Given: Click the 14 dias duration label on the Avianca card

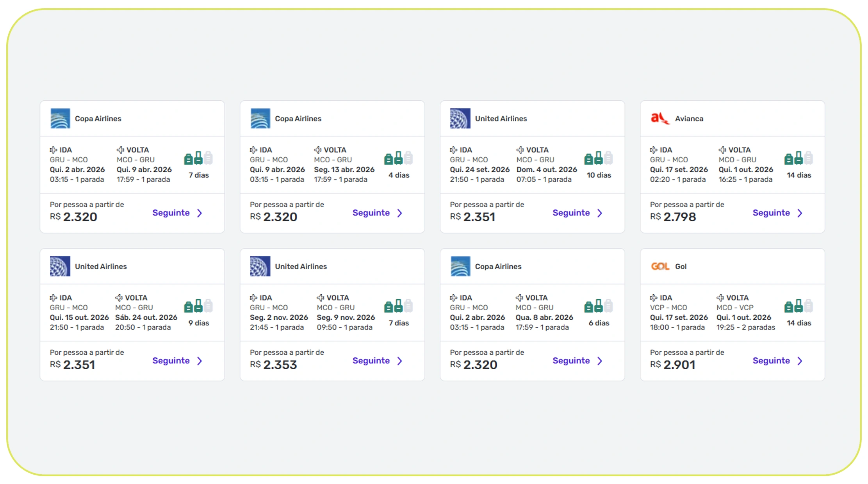Looking at the screenshot, I should pos(799,175).
